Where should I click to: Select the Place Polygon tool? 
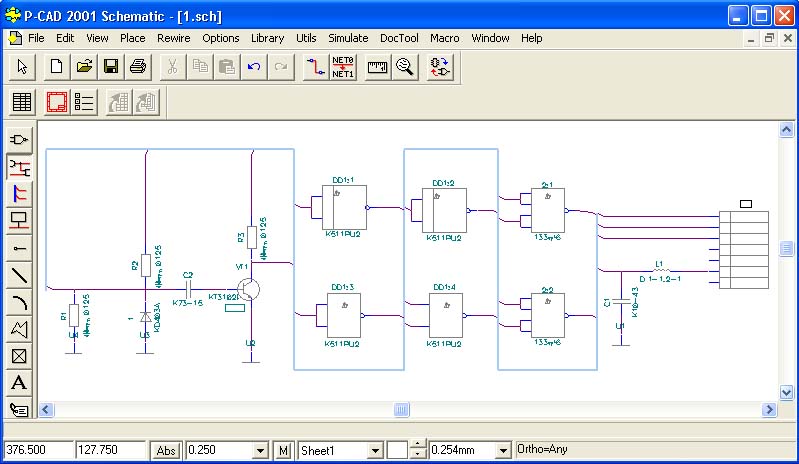(19, 329)
